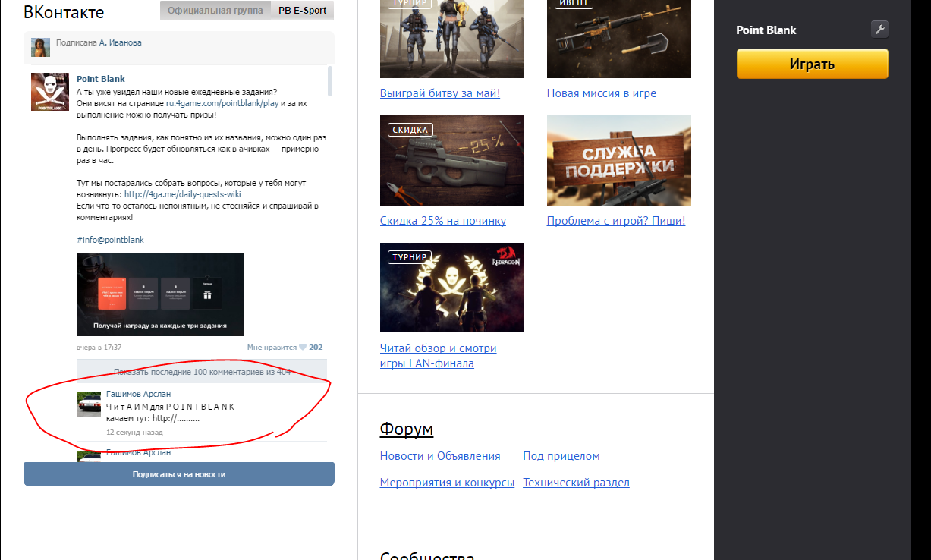Click the yellow Играть button
Screen dimensions: 931x560
[812, 64]
